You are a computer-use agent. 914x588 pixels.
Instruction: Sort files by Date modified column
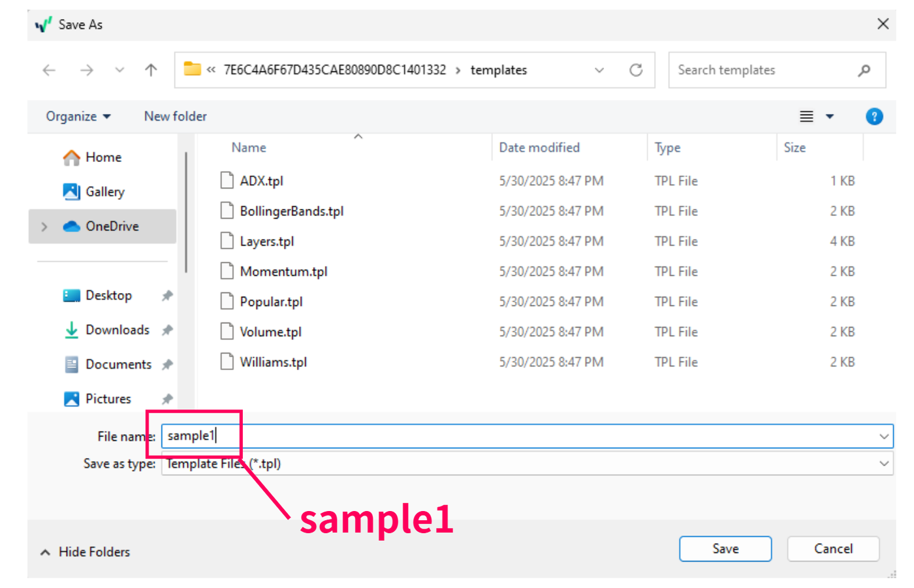coord(539,148)
